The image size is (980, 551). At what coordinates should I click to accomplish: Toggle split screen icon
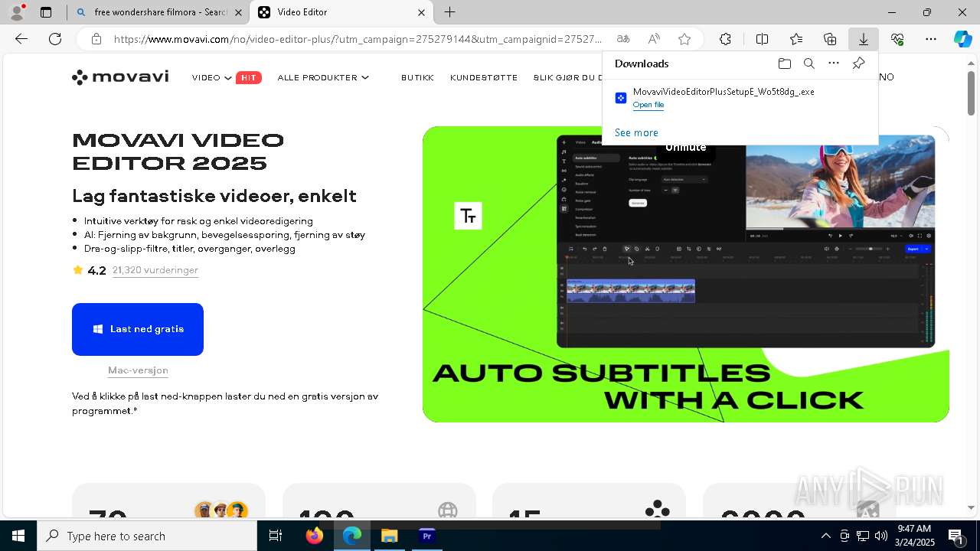(762, 39)
